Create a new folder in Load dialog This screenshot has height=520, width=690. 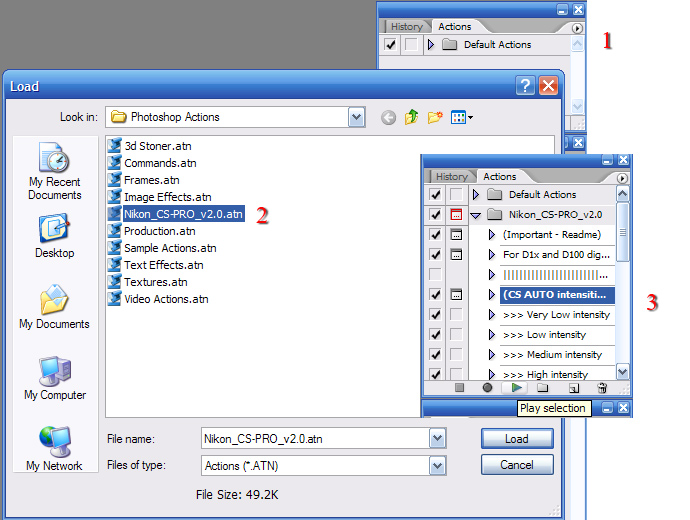[435, 117]
